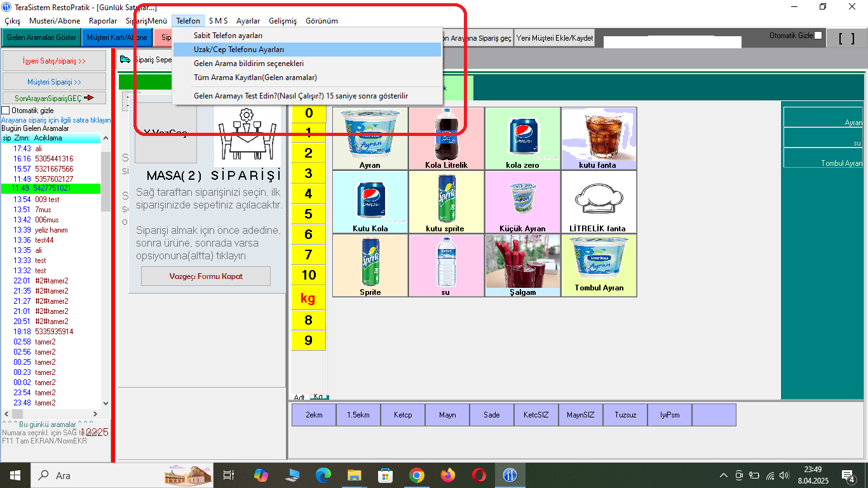Toggle the Otomatik Gizle checkbox at top right
This screenshot has width=868, height=488.
(x=818, y=36)
